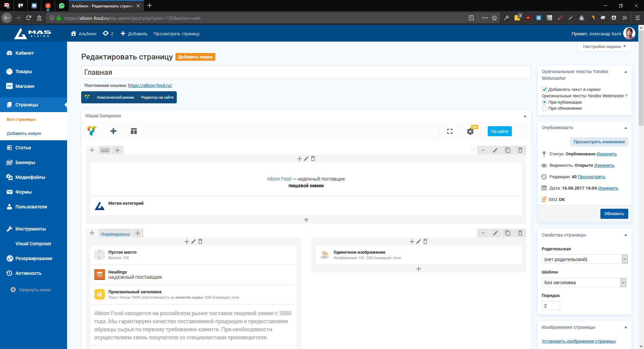Image resolution: width=644 pixels, height=349 pixels.
Task: Expand the 'Настройки экрана' screen options
Action: (x=604, y=47)
